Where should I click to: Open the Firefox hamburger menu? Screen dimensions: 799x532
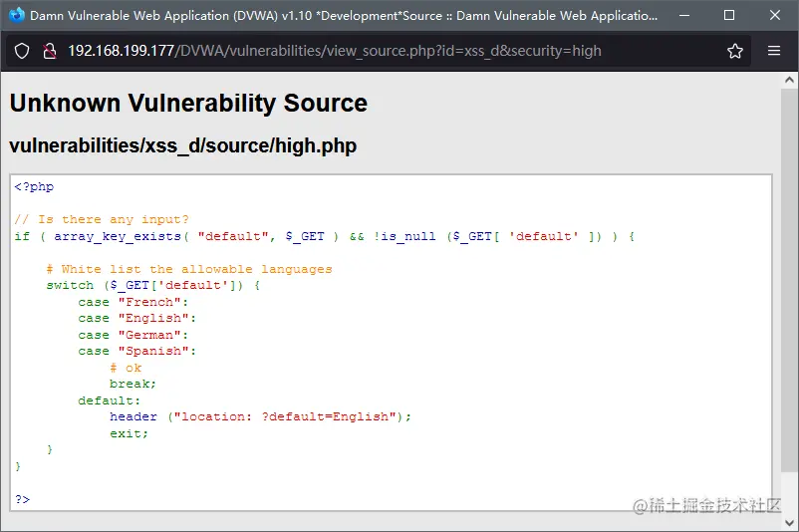pos(774,51)
